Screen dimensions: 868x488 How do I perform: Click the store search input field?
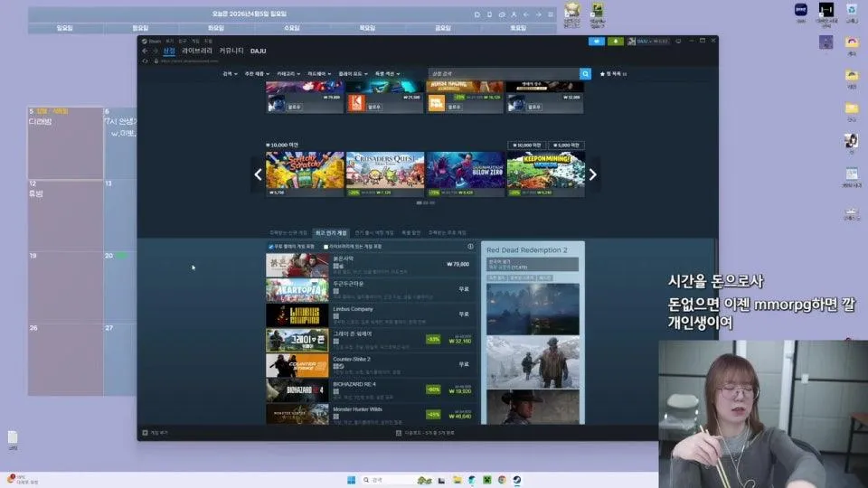click(503, 74)
